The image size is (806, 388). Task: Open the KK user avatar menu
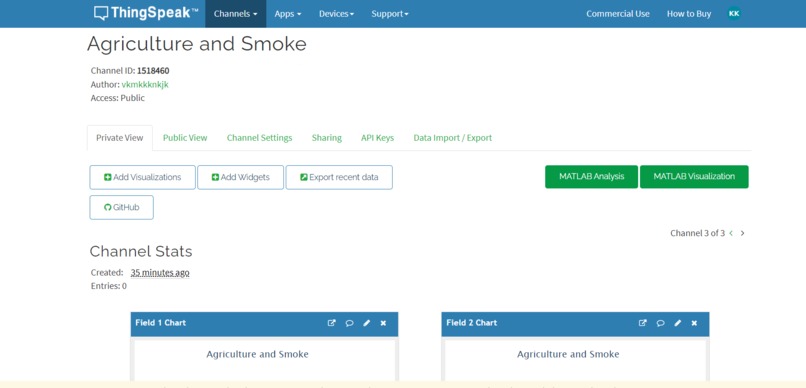pos(734,13)
